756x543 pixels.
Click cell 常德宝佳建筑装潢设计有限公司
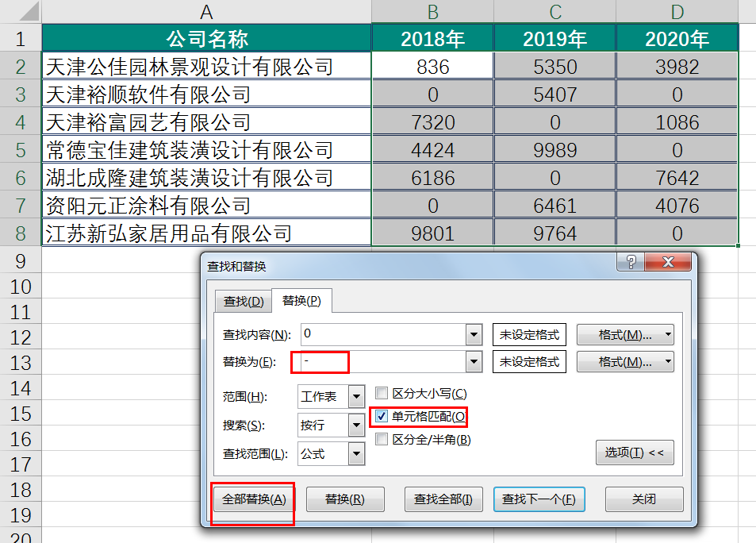(206, 149)
